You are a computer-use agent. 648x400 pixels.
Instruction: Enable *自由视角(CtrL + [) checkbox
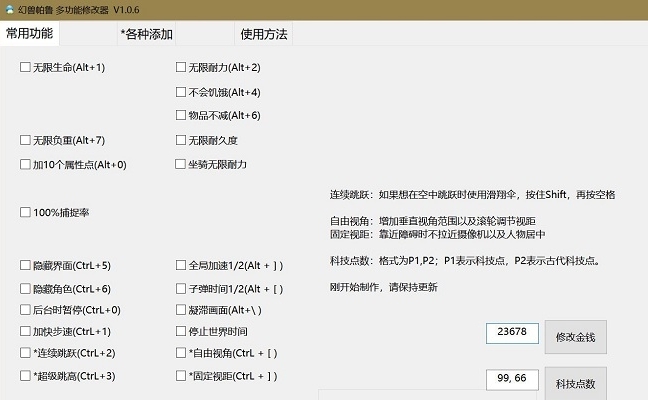[x=181, y=352]
